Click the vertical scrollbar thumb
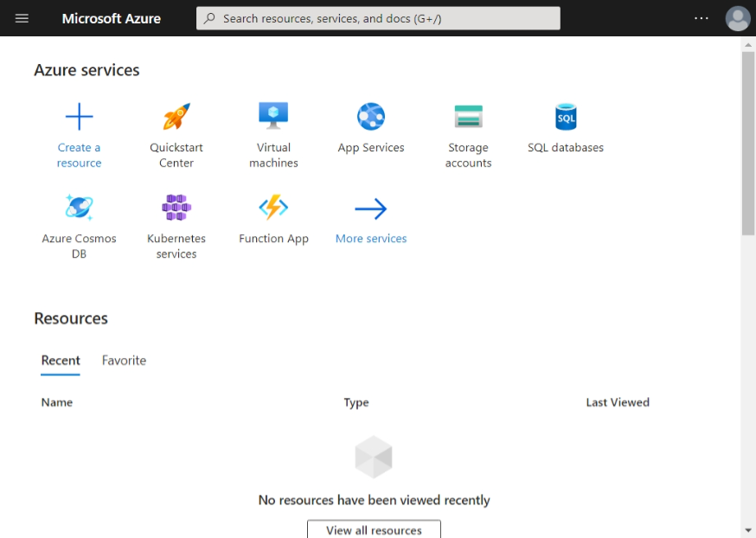Screen dimensions: 756x538 click(748, 144)
